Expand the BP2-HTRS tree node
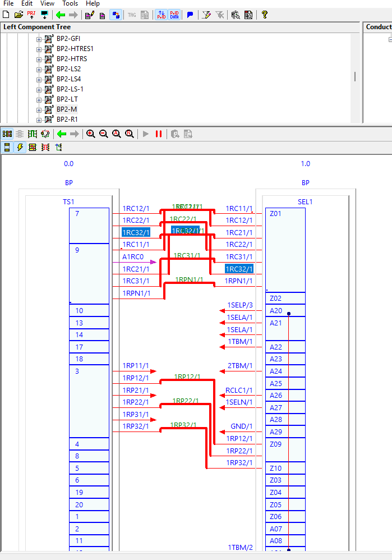Screen dimensions: 392x560 pyautogui.click(x=39, y=59)
